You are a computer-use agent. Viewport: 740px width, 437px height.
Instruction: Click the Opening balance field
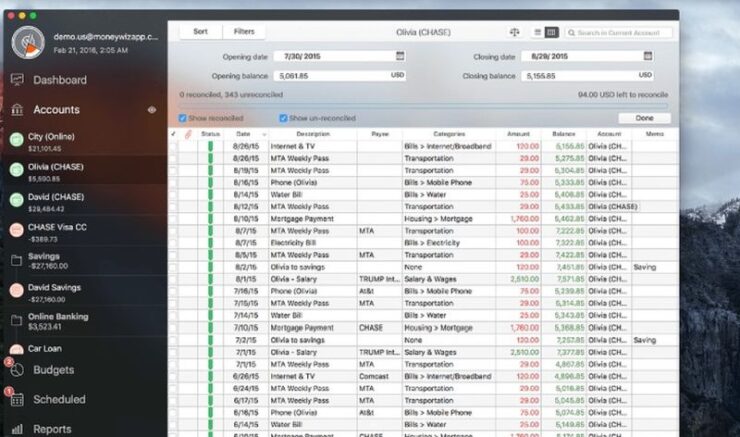tap(340, 76)
